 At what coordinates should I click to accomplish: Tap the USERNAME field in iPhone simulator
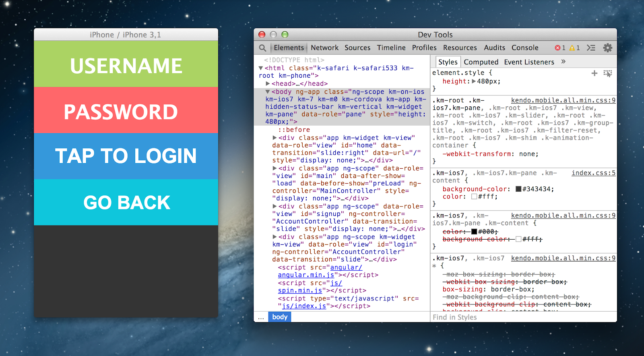pos(126,64)
